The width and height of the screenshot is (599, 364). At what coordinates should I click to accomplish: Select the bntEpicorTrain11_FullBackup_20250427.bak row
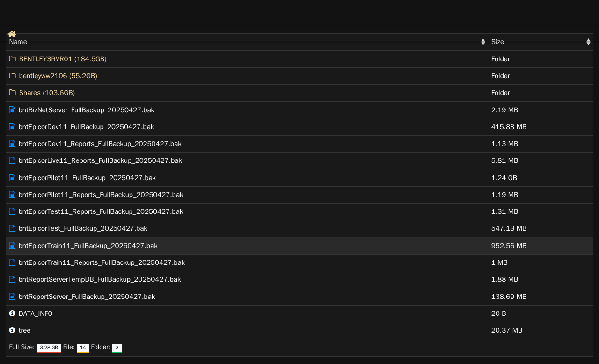[299, 246]
